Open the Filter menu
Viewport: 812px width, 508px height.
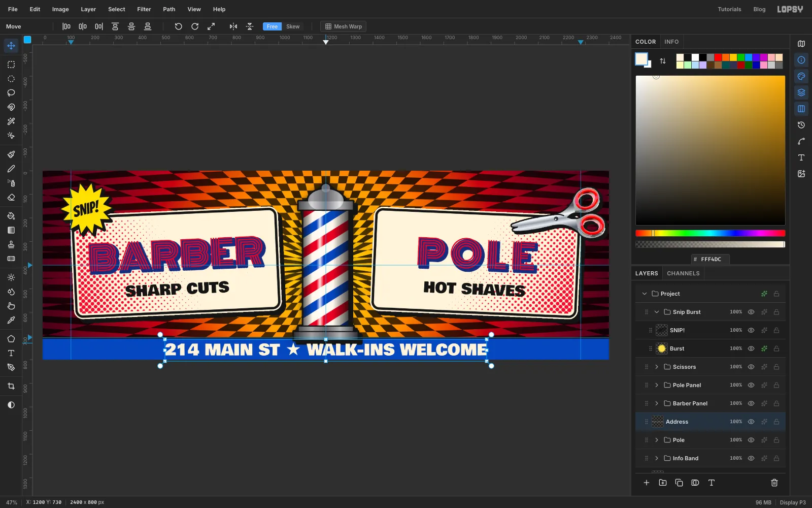(x=144, y=9)
